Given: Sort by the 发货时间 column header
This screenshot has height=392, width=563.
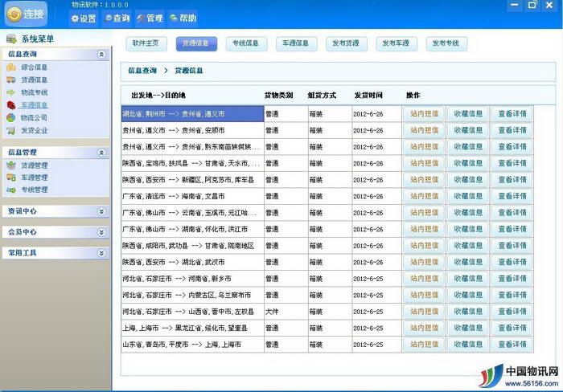Looking at the screenshot, I should pyautogui.click(x=368, y=96).
